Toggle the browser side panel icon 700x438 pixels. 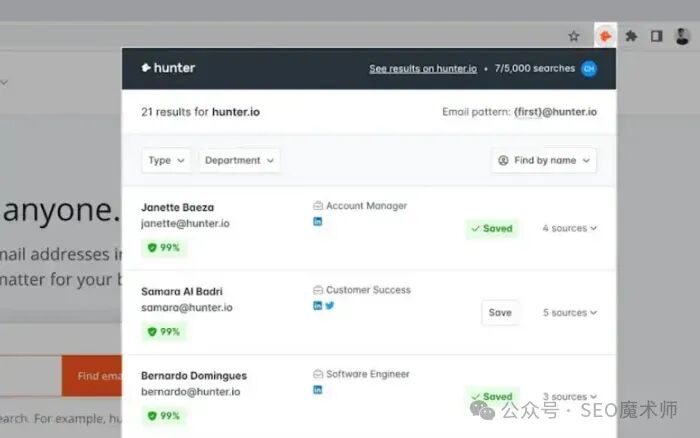pos(656,36)
